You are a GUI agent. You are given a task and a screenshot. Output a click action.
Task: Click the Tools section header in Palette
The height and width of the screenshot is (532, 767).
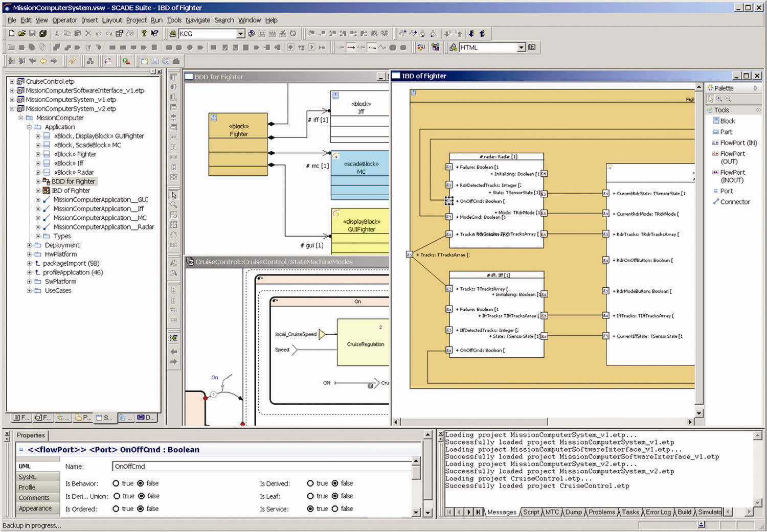click(733, 110)
